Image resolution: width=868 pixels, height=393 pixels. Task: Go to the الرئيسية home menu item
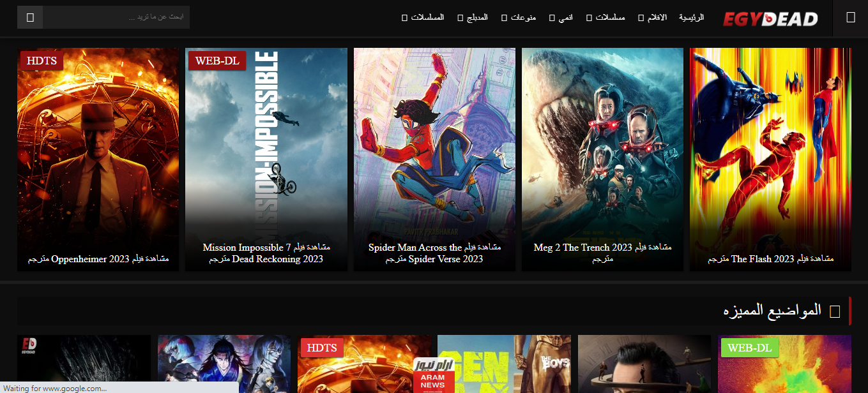point(691,17)
